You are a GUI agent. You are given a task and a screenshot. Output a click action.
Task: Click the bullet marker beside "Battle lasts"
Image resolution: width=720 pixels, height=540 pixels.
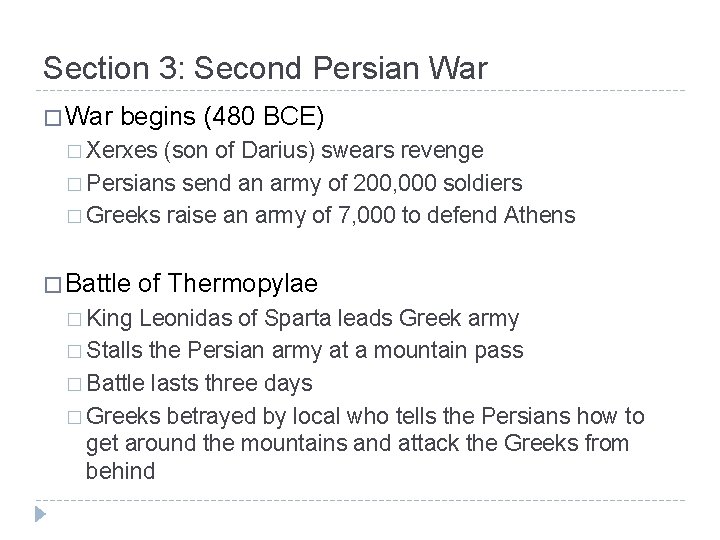click(78, 384)
